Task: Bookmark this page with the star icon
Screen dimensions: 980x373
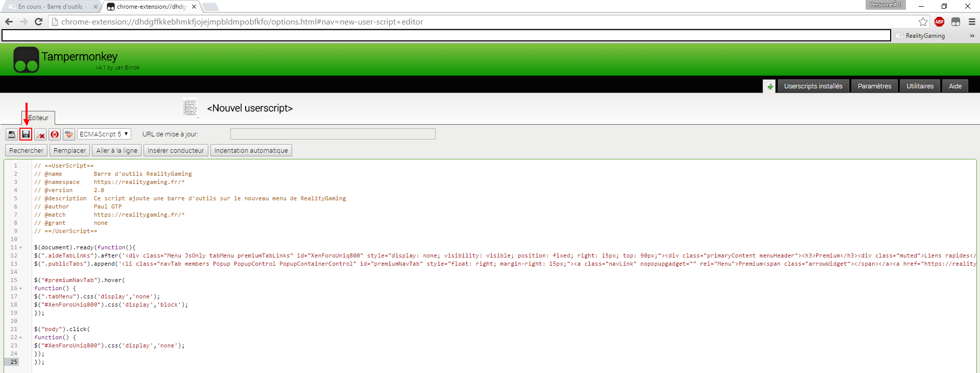Action: 923,21
